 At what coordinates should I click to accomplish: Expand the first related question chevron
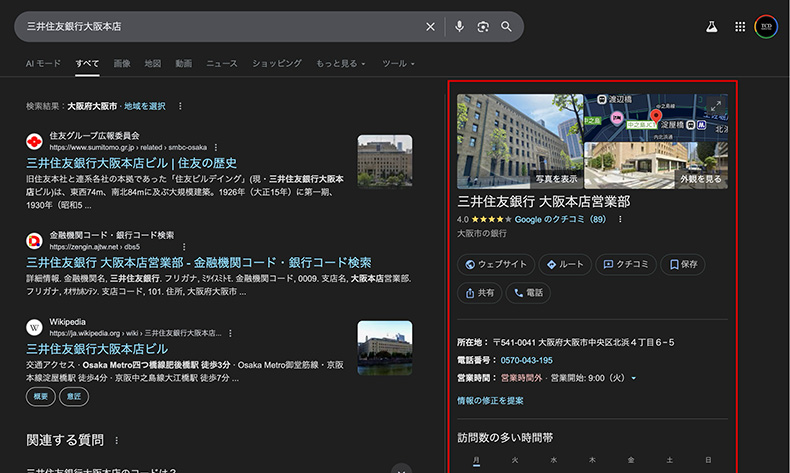(x=402, y=469)
